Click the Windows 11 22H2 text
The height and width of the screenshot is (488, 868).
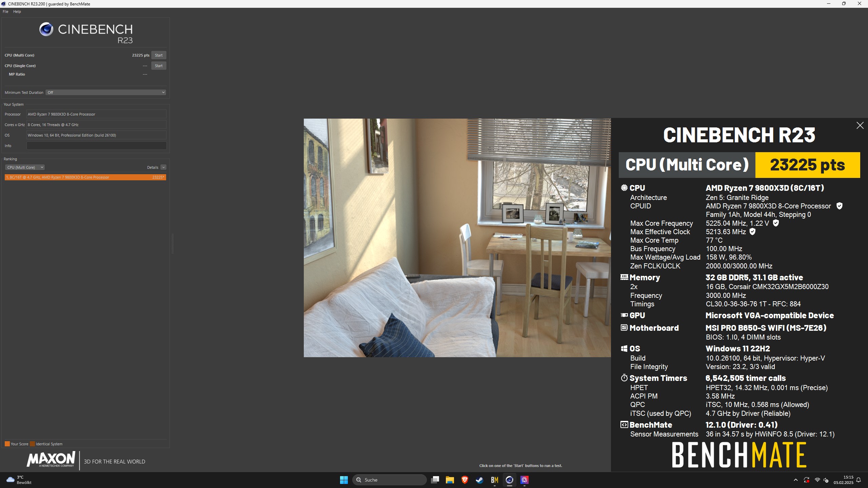pyautogui.click(x=738, y=349)
